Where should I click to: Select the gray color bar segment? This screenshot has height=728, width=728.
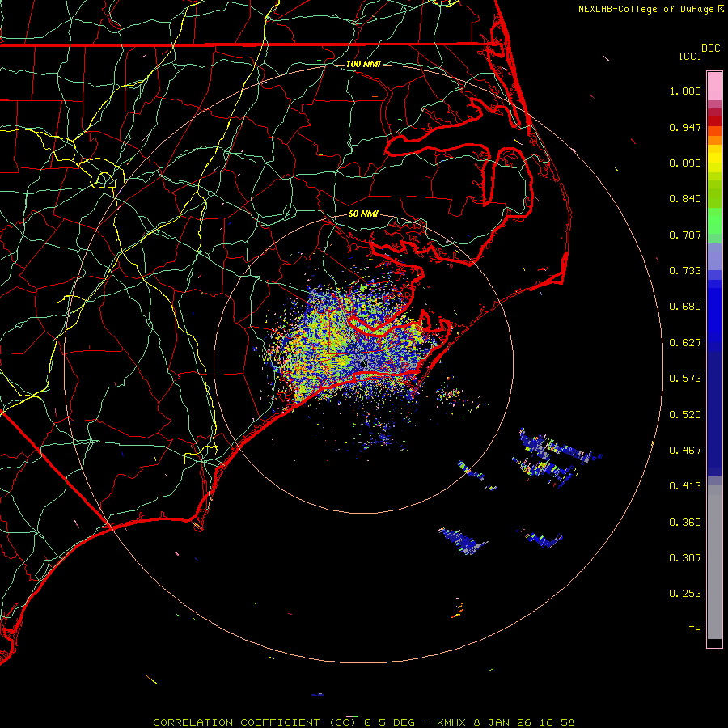click(714, 562)
